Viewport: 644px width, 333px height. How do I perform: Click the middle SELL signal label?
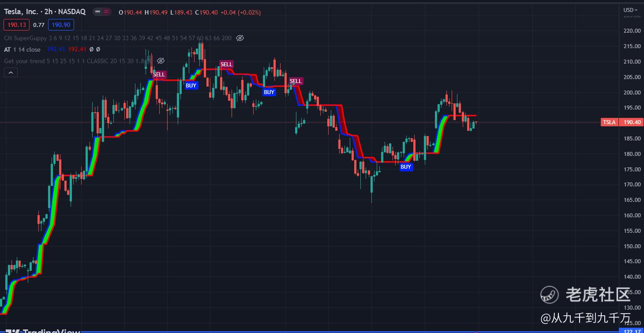coord(226,64)
